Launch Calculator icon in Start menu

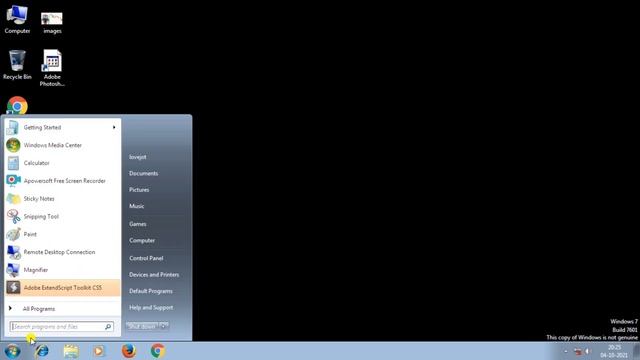pos(13,163)
